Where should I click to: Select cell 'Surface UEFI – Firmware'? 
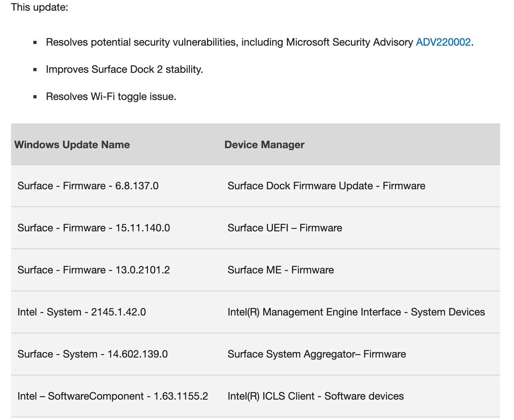tap(285, 228)
